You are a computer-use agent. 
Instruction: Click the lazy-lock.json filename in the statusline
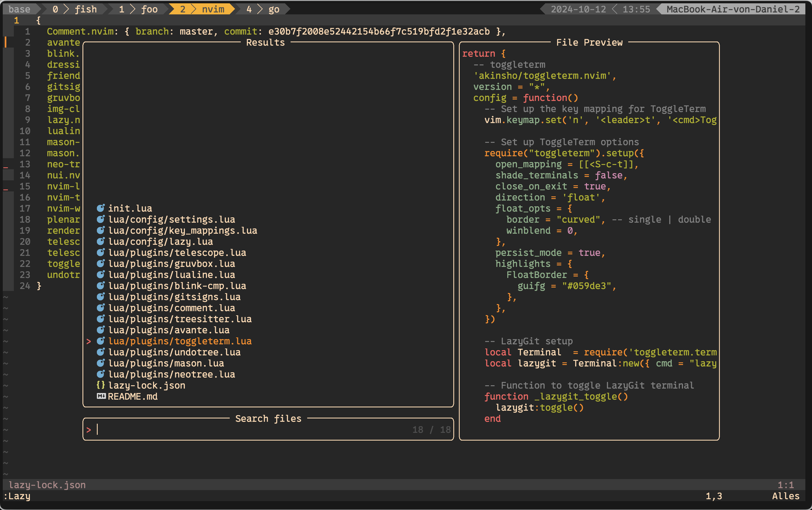[47, 485]
